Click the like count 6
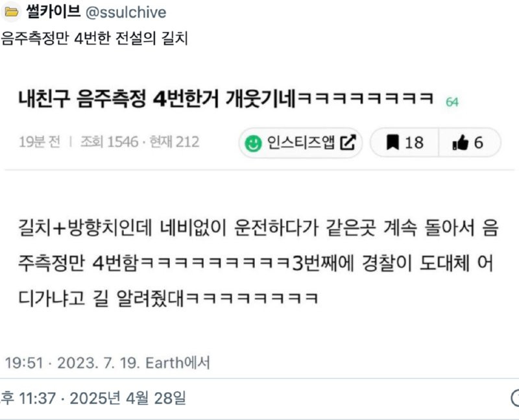 point(478,143)
